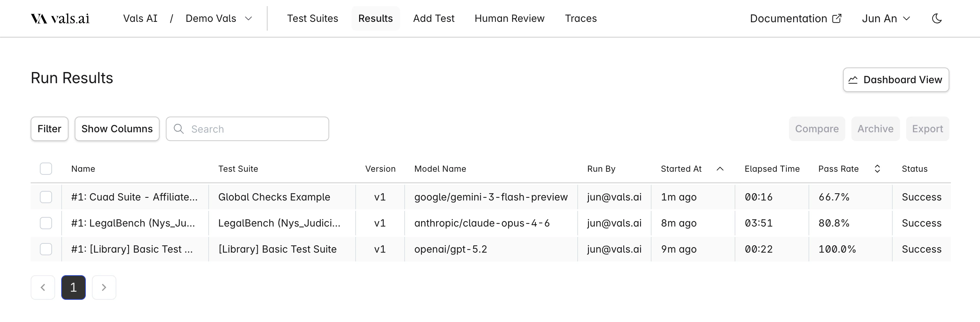Open the Traces tab
The width and height of the screenshot is (980, 322).
coord(581,18)
